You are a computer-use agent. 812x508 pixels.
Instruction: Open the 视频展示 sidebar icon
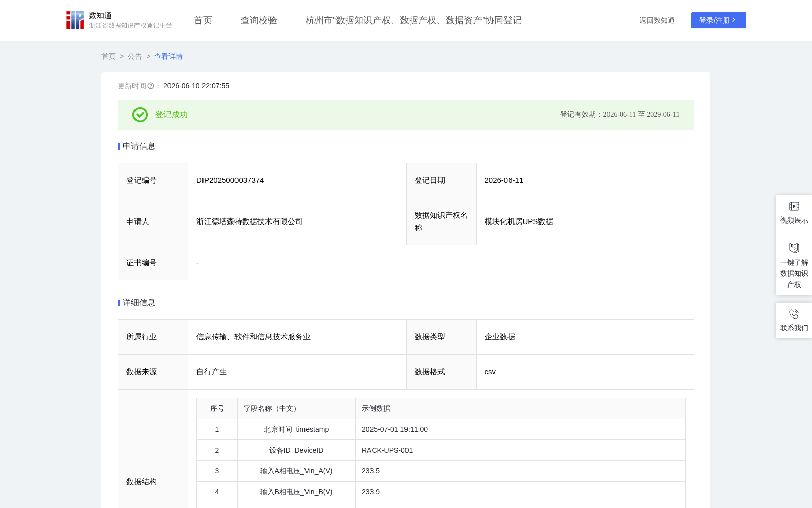point(794,206)
